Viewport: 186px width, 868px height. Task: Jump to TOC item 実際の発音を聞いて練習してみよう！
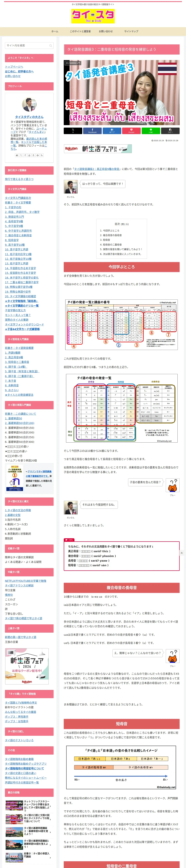click(123, 249)
